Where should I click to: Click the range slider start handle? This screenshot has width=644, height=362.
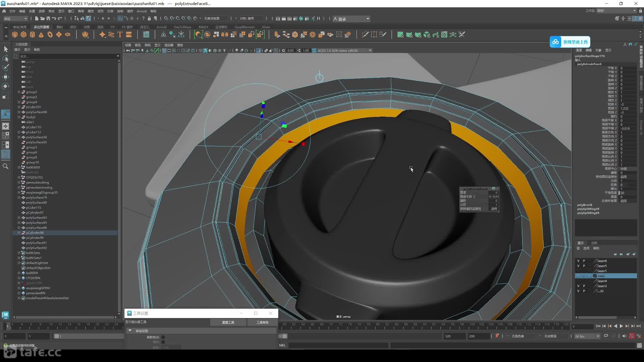click(56, 336)
